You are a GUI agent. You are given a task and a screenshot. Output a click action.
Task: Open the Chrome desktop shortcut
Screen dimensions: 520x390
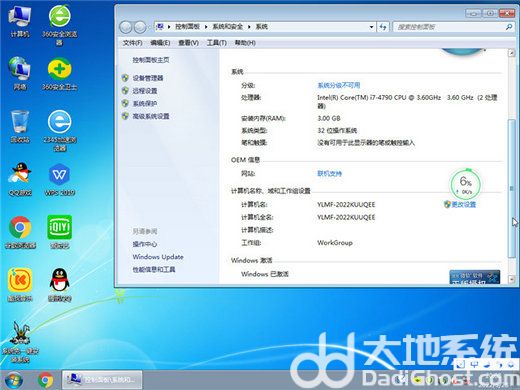[x=20, y=232]
